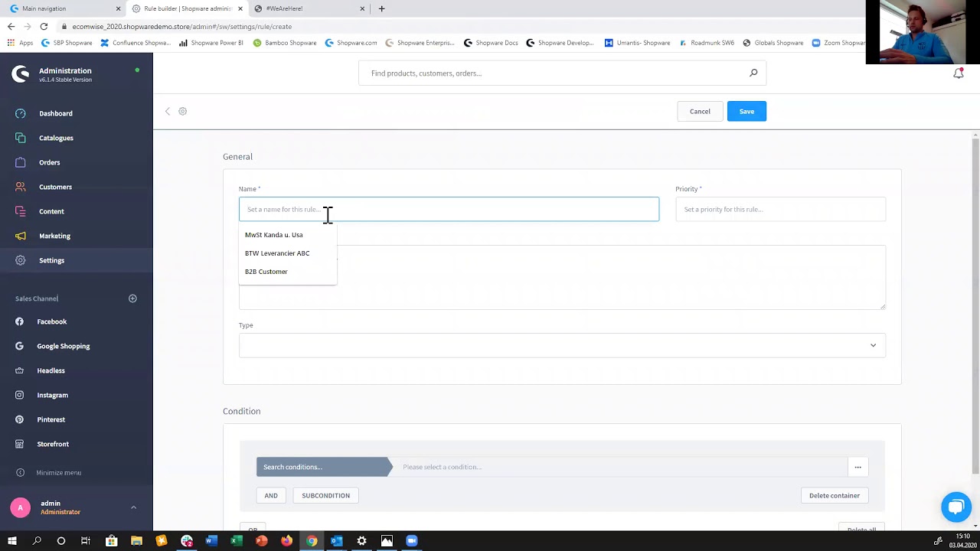This screenshot has width=980, height=551.
Task: Open the Apps bookmarks shortcut
Action: click(x=21, y=43)
